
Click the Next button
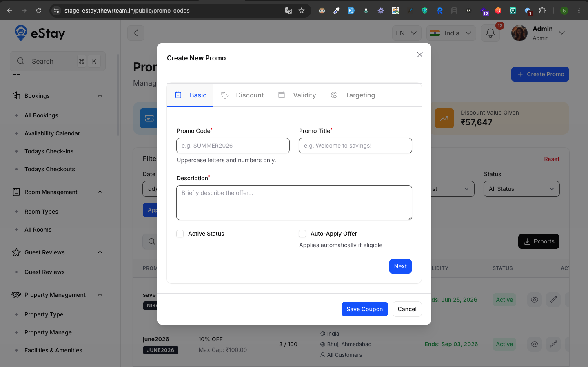(x=400, y=266)
